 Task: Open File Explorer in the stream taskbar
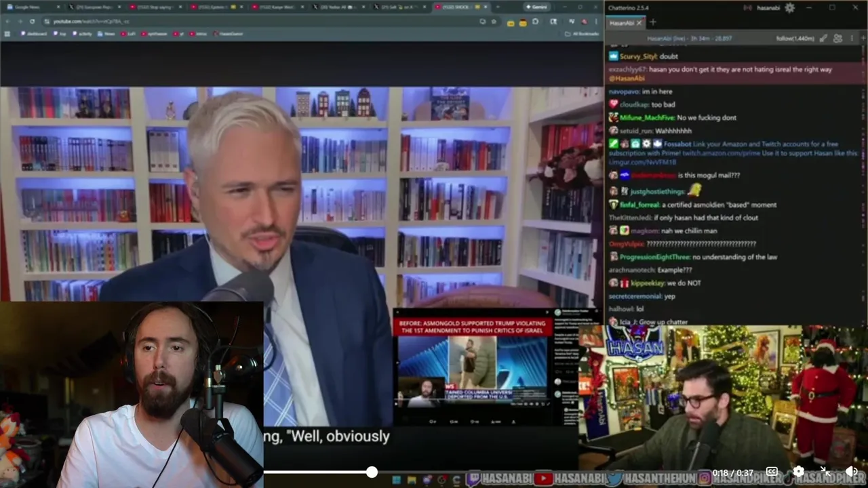[412, 480]
